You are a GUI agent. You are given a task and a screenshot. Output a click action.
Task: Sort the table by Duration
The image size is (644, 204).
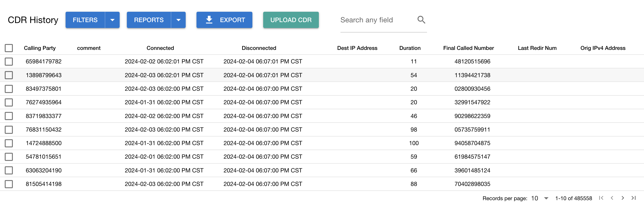410,48
